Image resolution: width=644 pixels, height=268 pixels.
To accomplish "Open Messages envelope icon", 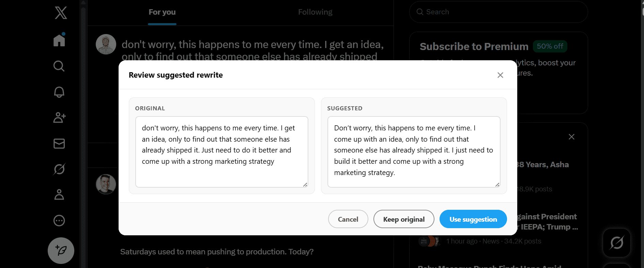I will click(59, 143).
